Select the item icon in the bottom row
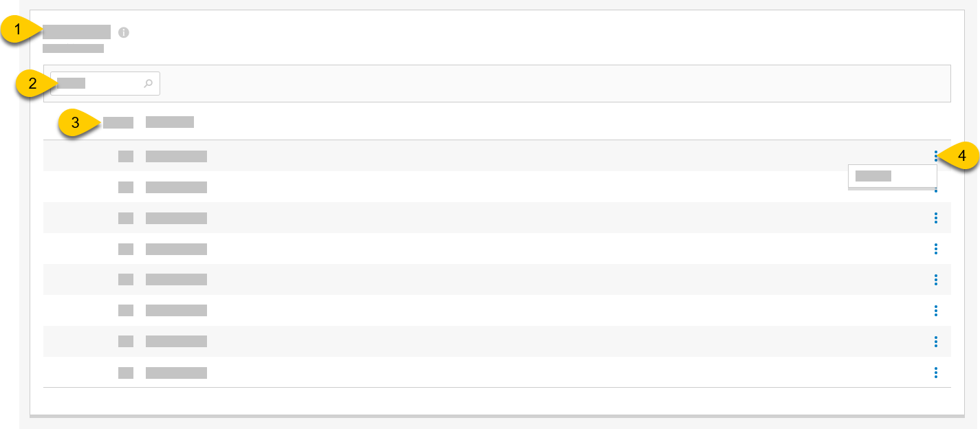 click(x=126, y=373)
